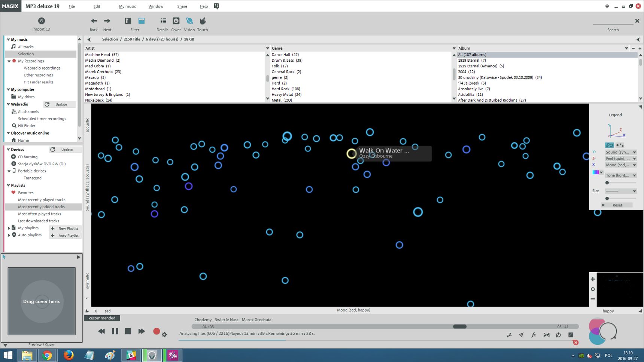
Task: Update the Webradio channels
Action: click(59, 104)
